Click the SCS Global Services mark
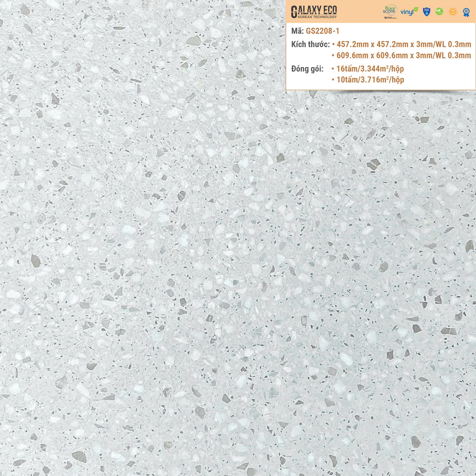Image resolution: width=476 pixels, height=476 pixels. (x=390, y=18)
